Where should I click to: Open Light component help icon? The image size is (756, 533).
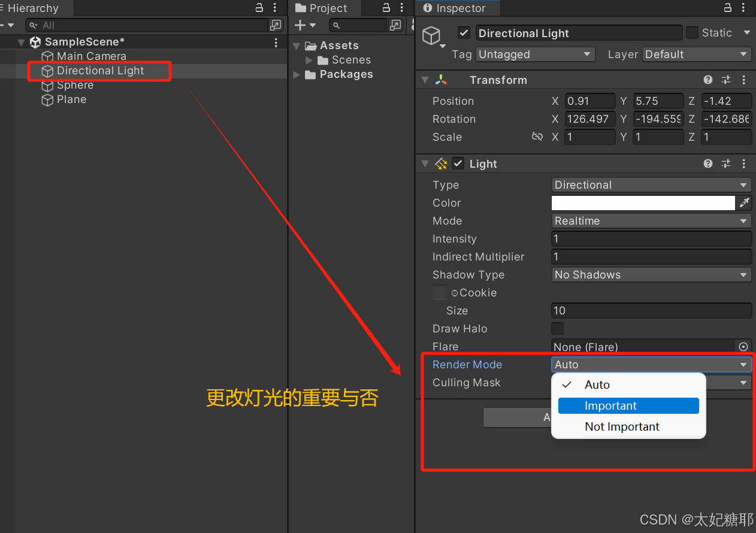point(708,163)
